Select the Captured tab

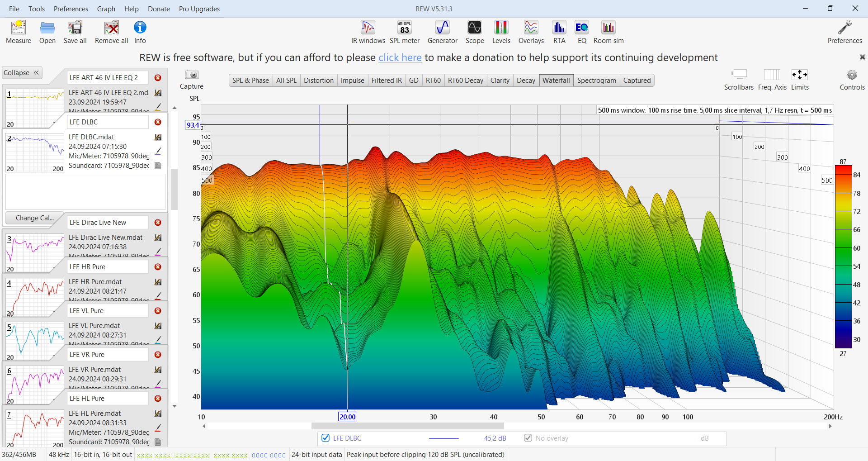click(x=637, y=80)
